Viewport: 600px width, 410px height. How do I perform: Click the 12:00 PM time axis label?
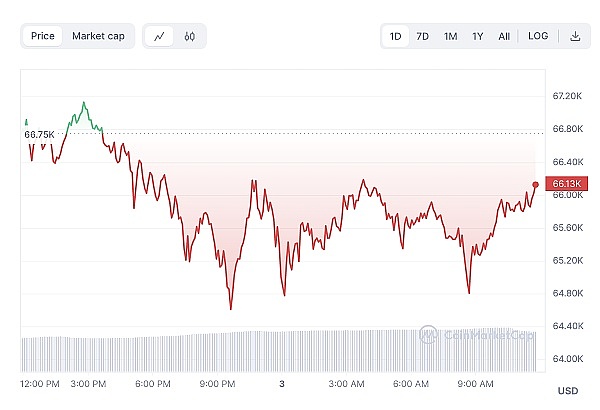click(x=41, y=384)
